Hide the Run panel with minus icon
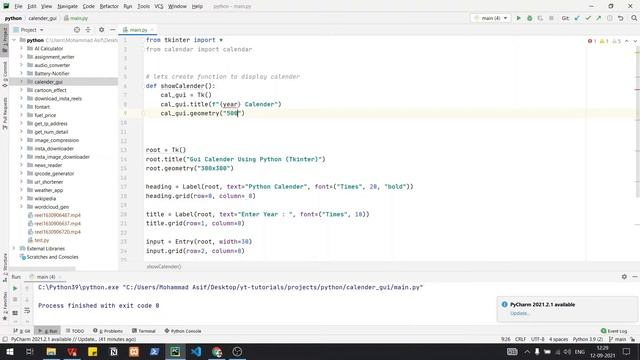 [635, 277]
